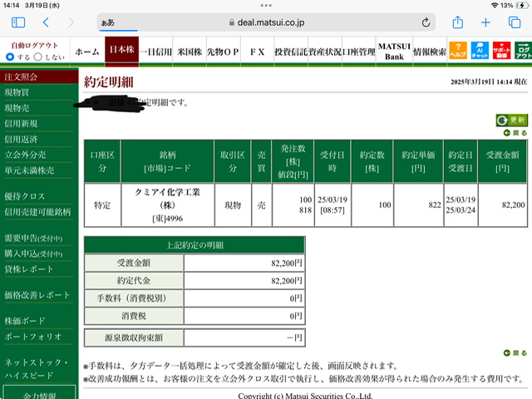Click the 82,200 受渡金額 table cell

point(502,205)
